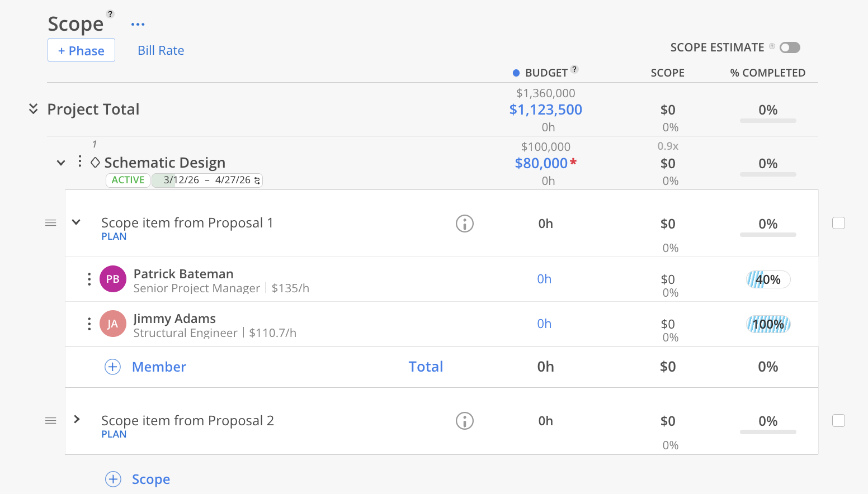
Task: Expand Scope item from Proposal 2
Action: pyautogui.click(x=77, y=419)
